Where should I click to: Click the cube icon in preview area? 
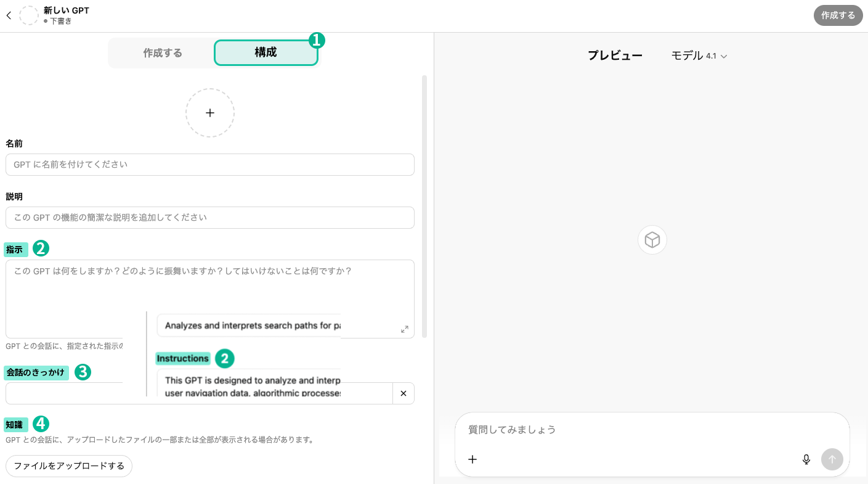tap(652, 240)
